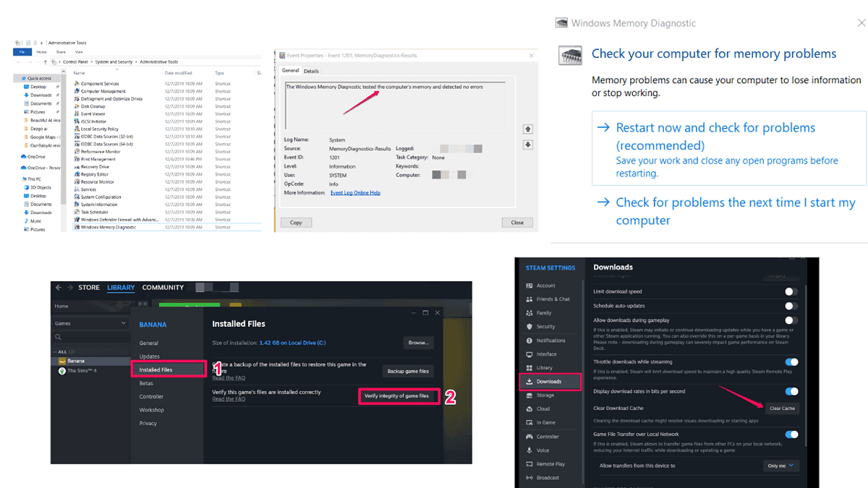Image resolution: width=868 pixels, height=488 pixels.
Task: Click the Remote Play icon
Action: point(529,464)
